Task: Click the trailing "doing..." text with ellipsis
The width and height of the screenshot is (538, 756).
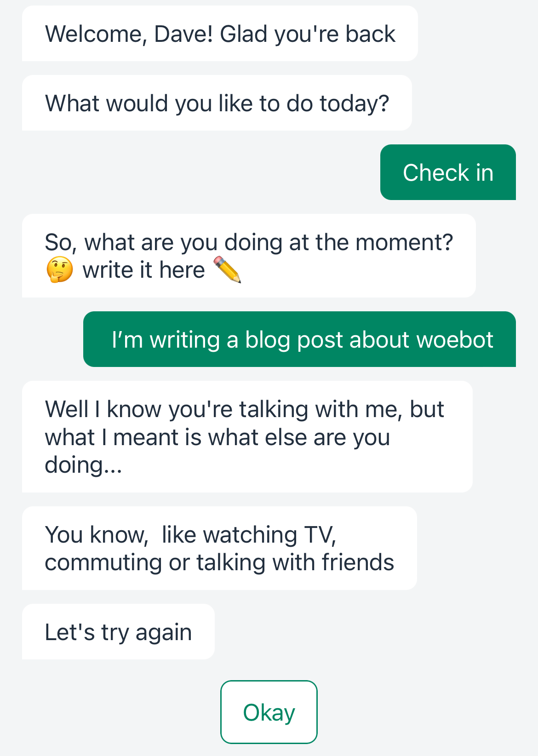Action: (x=83, y=465)
